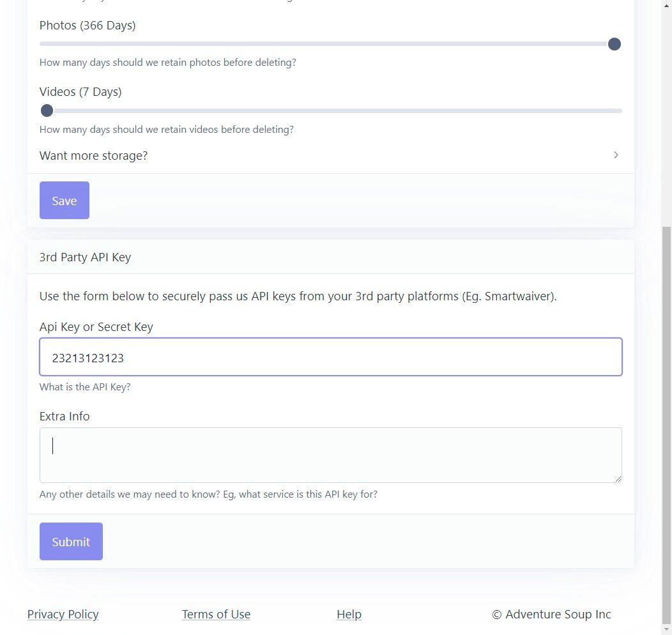Click the Videos (7 Days) label
The height and width of the screenshot is (635, 672).
80,92
